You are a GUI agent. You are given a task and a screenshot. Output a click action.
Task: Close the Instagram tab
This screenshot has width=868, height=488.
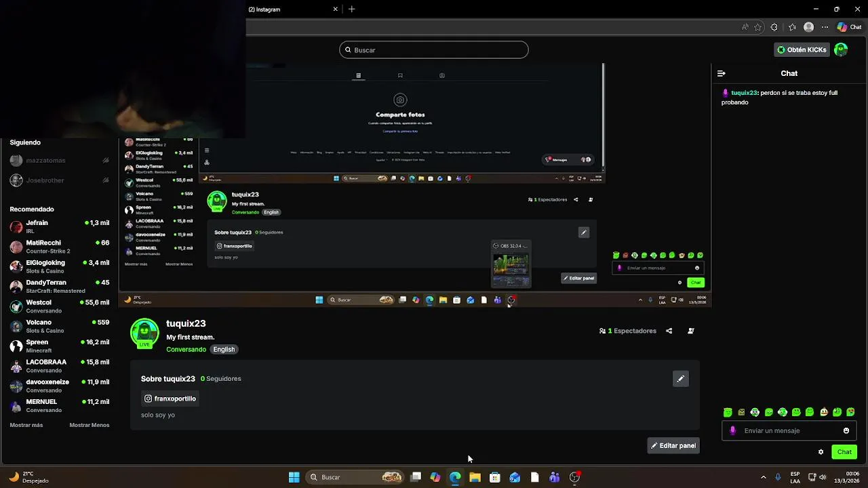click(335, 9)
